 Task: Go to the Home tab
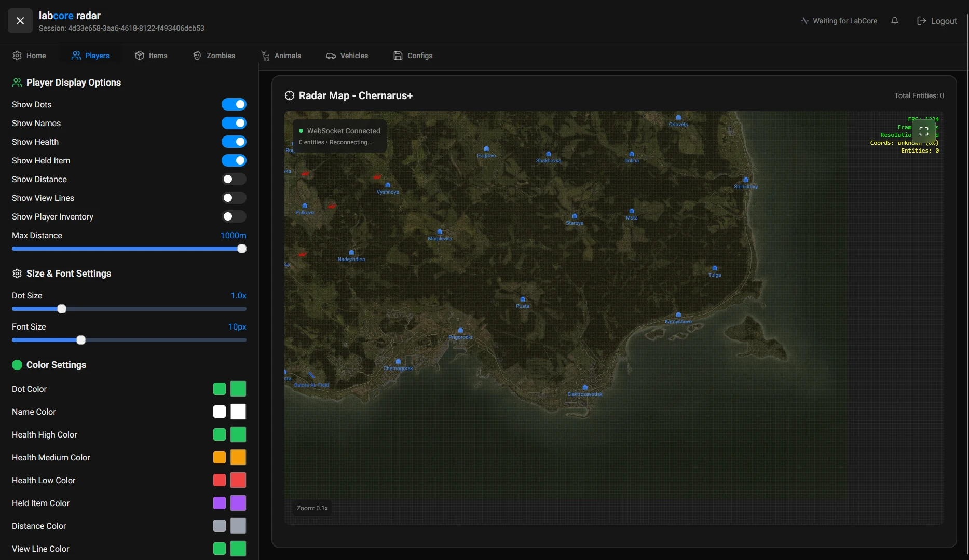[x=30, y=56]
